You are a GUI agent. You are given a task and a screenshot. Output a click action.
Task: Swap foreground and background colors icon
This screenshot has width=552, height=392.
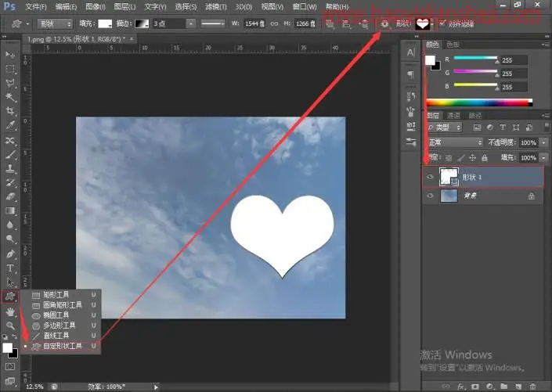click(x=15, y=336)
